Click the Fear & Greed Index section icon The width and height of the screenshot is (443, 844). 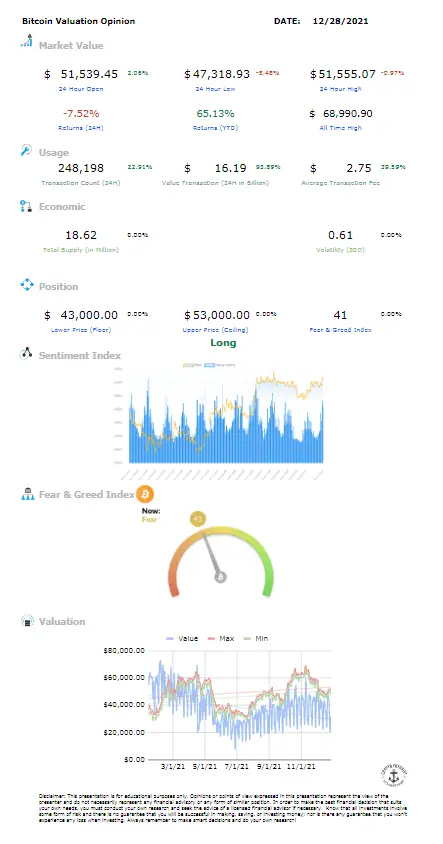27,494
